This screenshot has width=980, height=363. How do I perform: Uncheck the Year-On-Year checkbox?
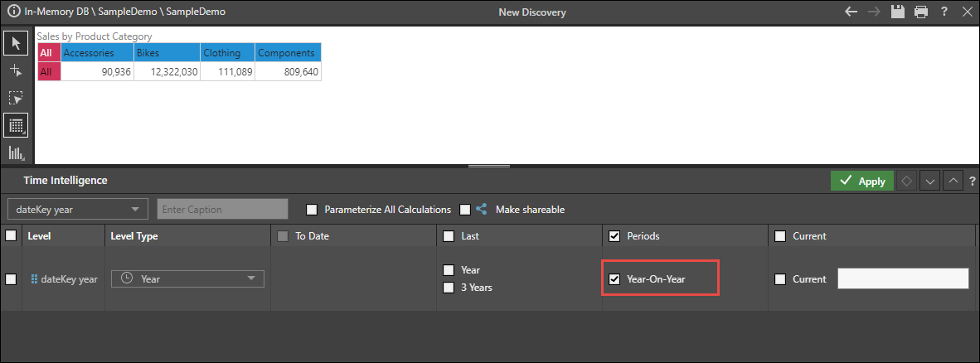(614, 279)
